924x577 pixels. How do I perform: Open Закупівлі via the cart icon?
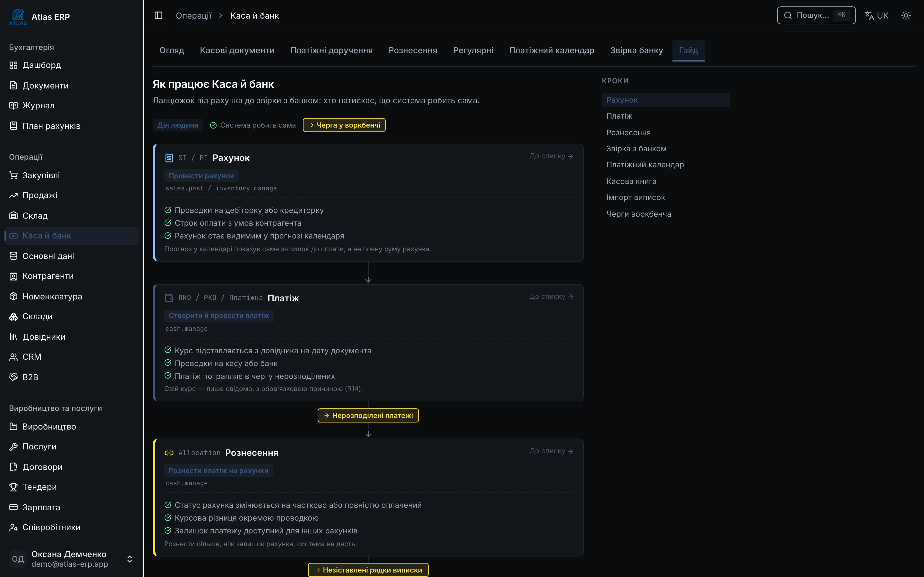tap(13, 175)
